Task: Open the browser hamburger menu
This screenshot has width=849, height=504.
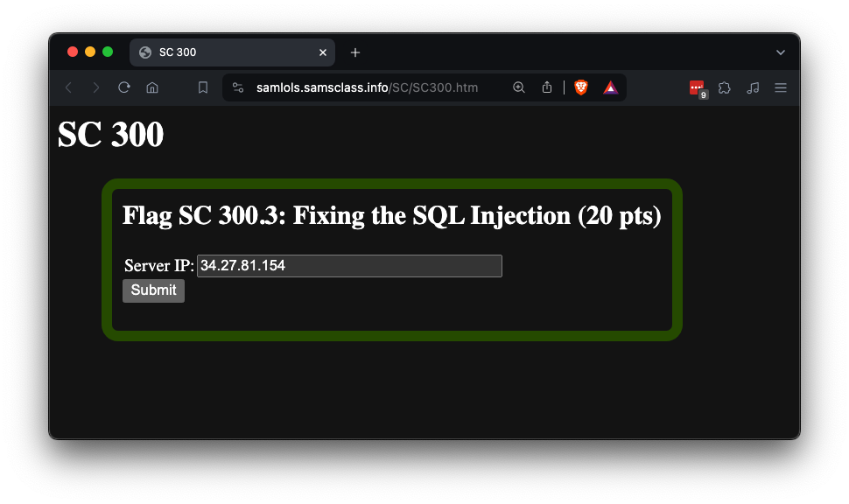Action: pos(781,87)
